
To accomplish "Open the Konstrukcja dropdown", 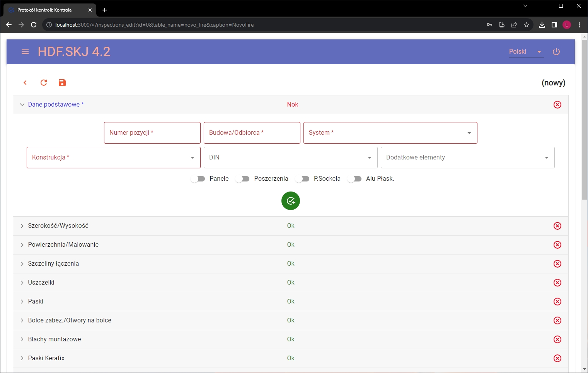I will point(113,158).
